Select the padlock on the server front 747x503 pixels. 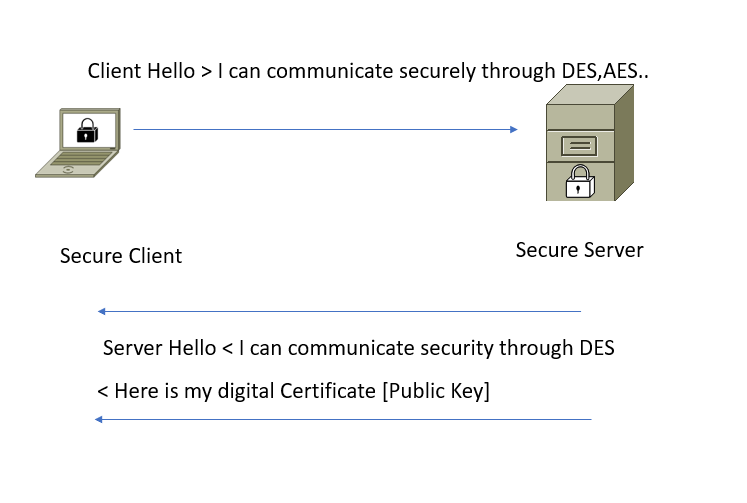pos(580,181)
